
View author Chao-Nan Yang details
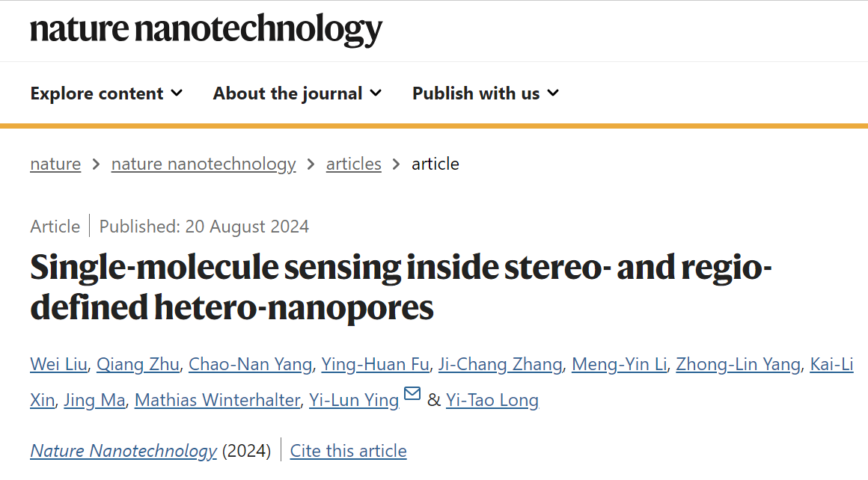250,364
